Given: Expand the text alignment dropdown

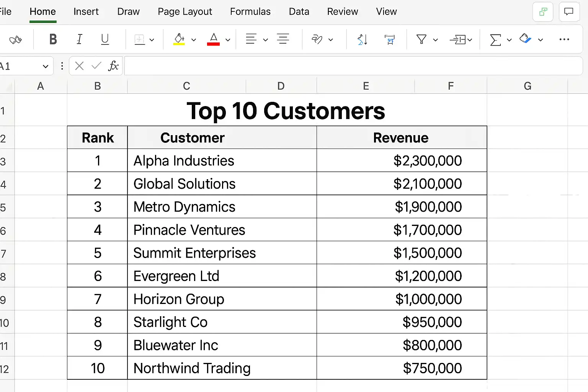Looking at the screenshot, I should [265, 40].
